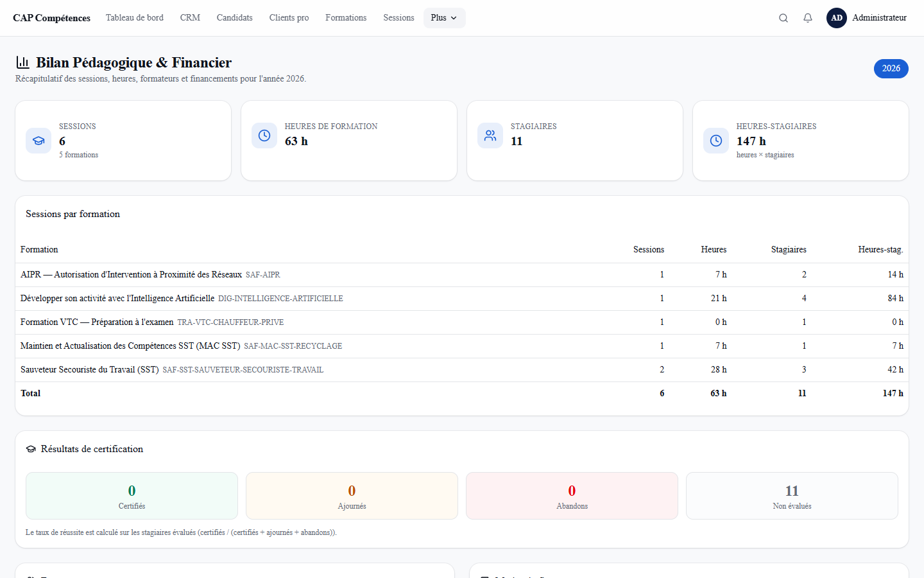This screenshot has width=924, height=578.
Task: Open Clients pro section
Action: pyautogui.click(x=289, y=18)
